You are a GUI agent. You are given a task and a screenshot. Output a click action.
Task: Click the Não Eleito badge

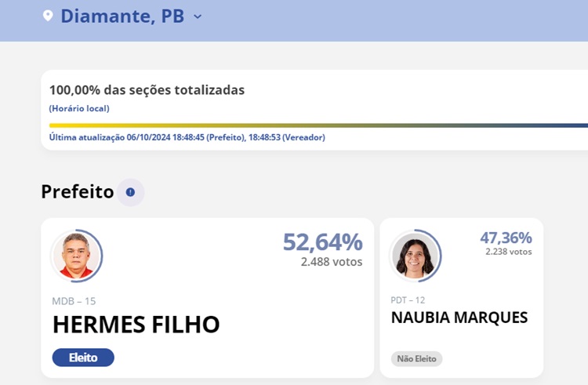(416, 358)
